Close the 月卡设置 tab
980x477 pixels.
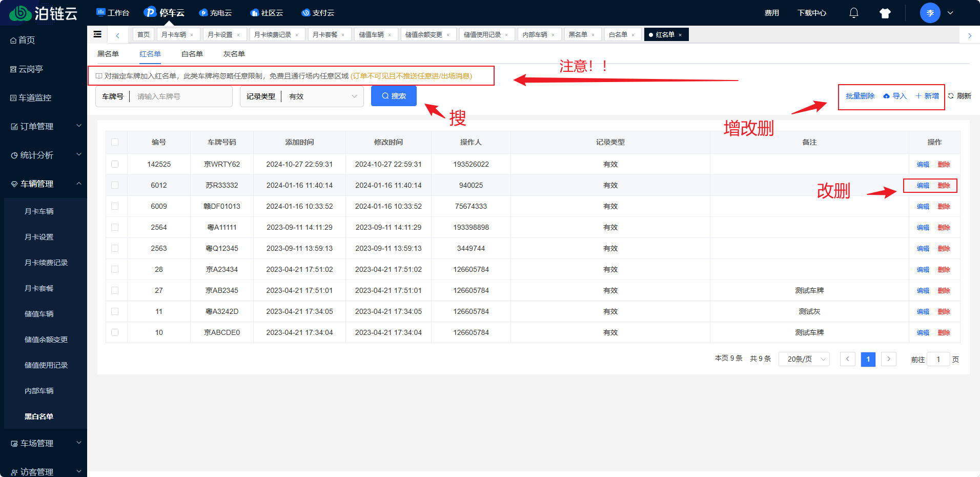pyautogui.click(x=238, y=35)
